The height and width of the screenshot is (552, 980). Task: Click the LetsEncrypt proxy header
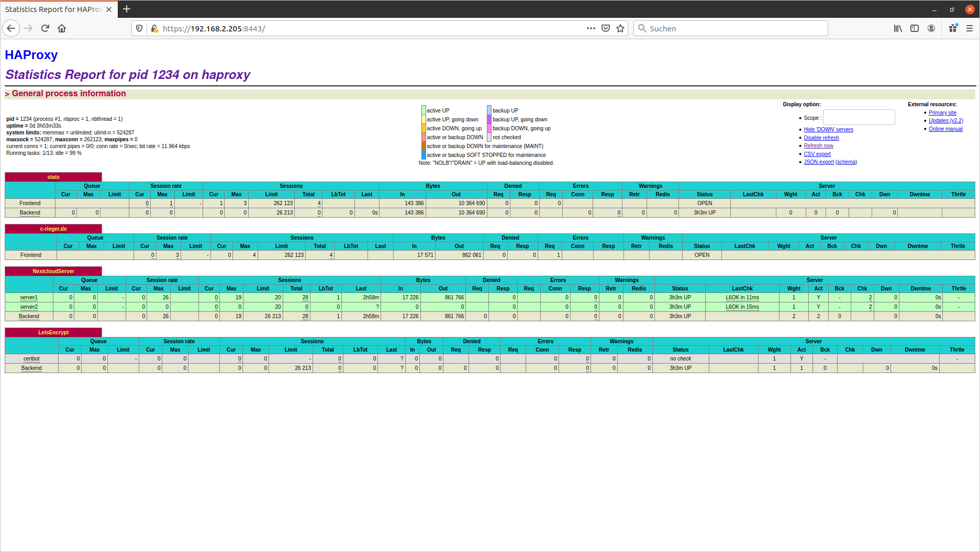(53, 332)
